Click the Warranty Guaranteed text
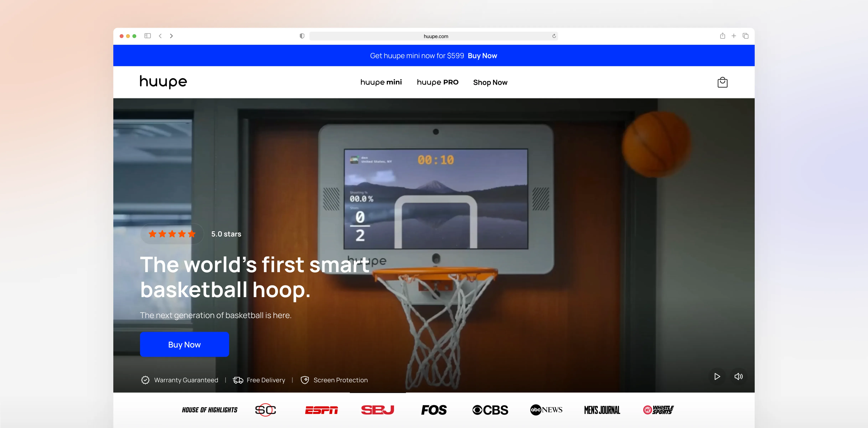Screen dimensions: 868x428 coord(186,380)
